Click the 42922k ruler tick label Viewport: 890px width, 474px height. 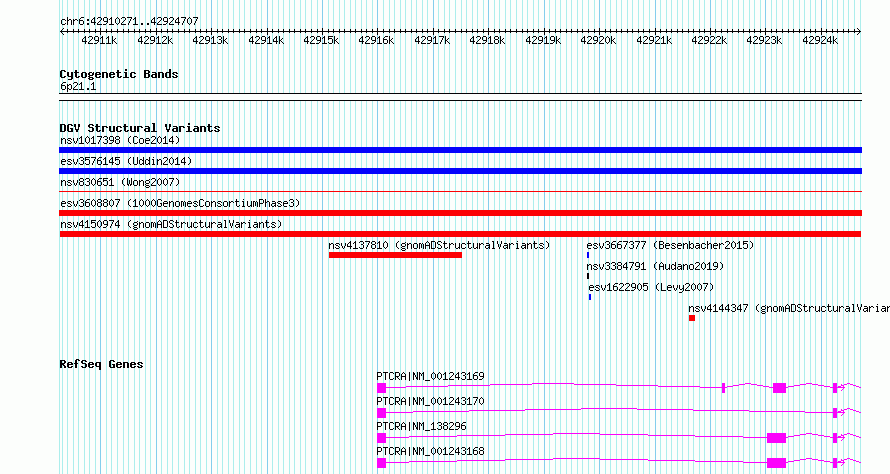(x=709, y=41)
